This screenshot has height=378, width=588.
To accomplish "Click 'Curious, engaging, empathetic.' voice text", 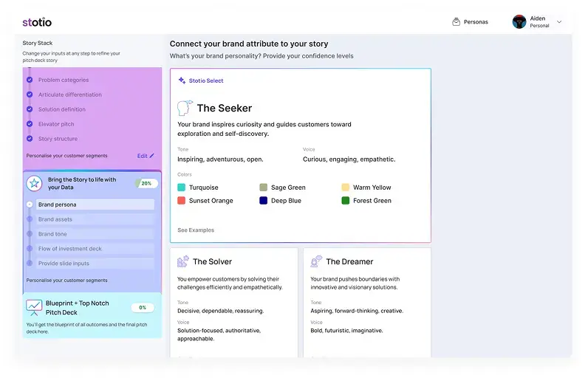I will tap(349, 159).
